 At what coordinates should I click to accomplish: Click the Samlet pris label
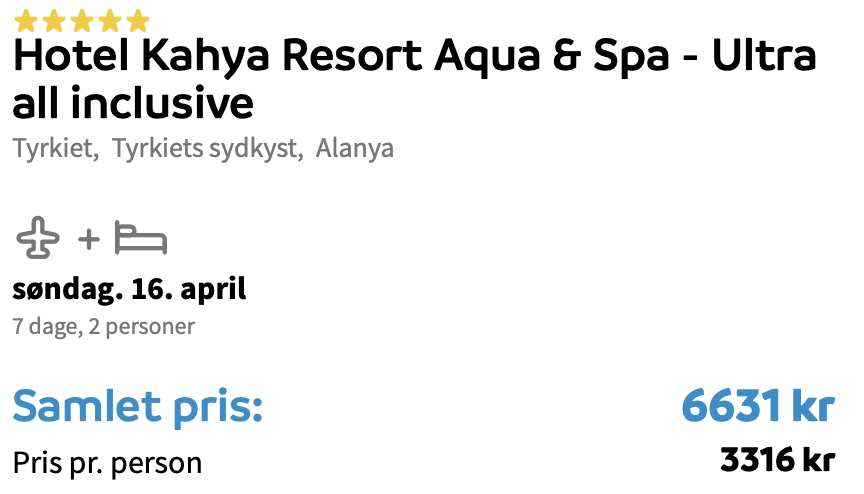pos(138,407)
